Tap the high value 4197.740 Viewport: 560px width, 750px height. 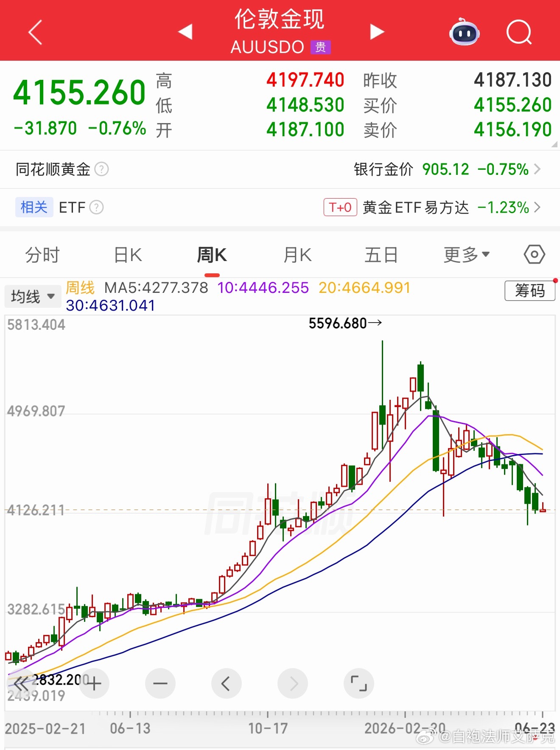click(x=305, y=80)
